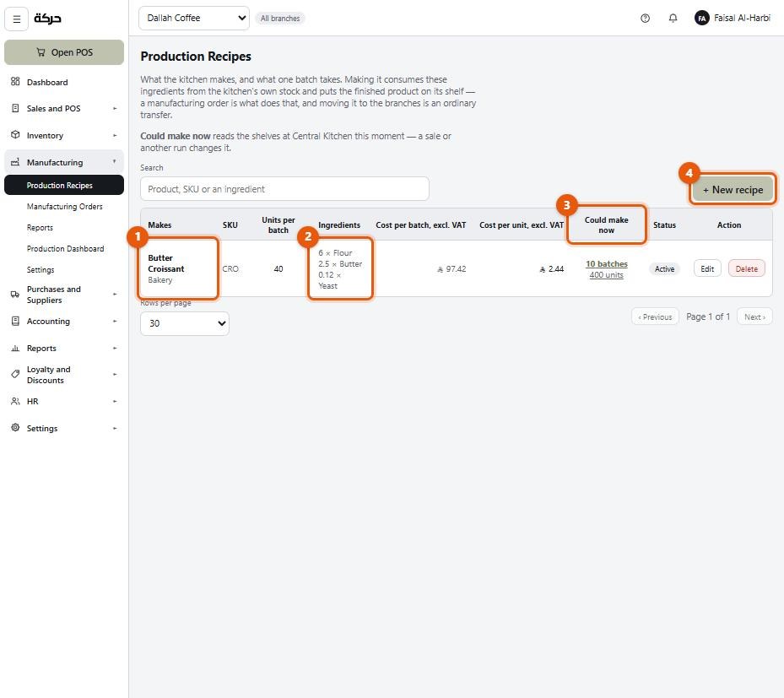The image size is (784, 698).
Task: Click the Page 1 of 1 indicator
Action: point(708,317)
